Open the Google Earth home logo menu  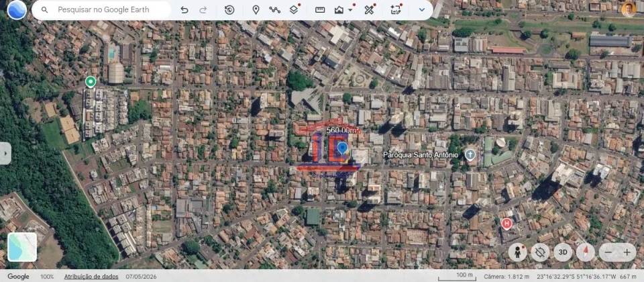coord(17,10)
